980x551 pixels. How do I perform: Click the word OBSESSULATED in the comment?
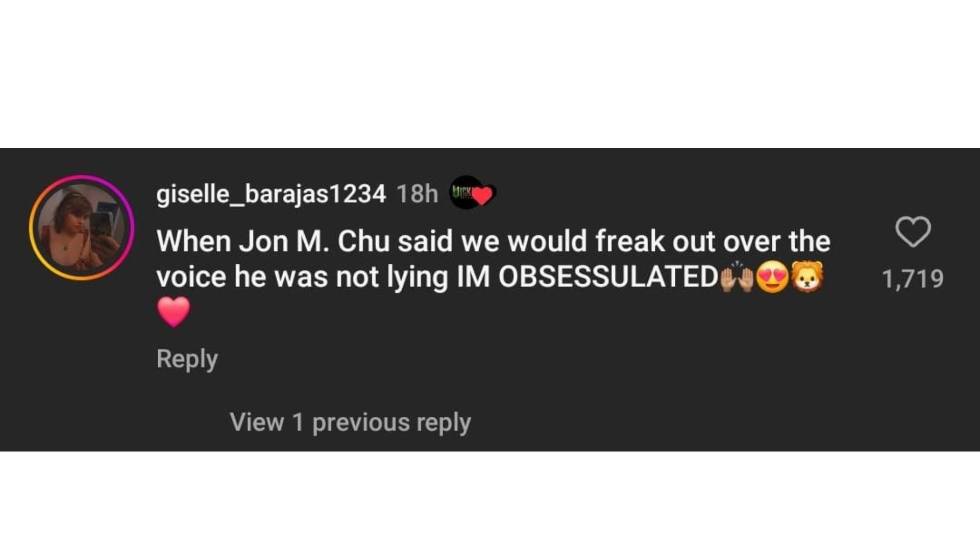[x=608, y=277]
